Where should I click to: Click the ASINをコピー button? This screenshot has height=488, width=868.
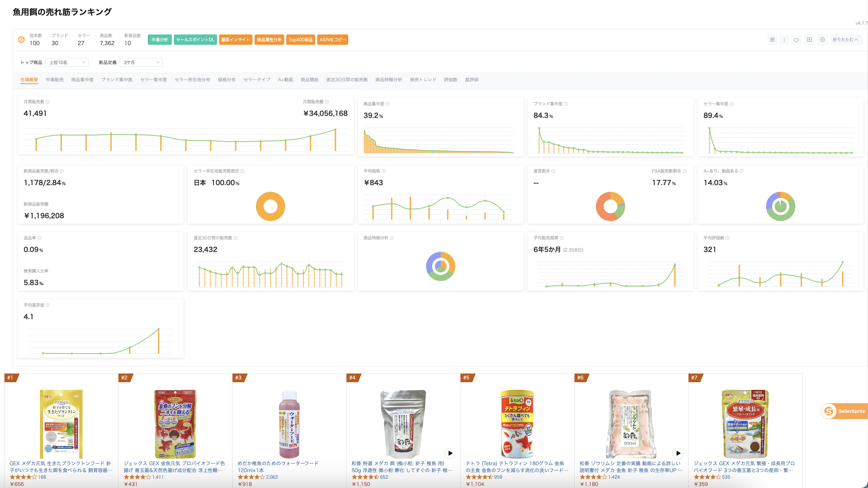(x=333, y=40)
